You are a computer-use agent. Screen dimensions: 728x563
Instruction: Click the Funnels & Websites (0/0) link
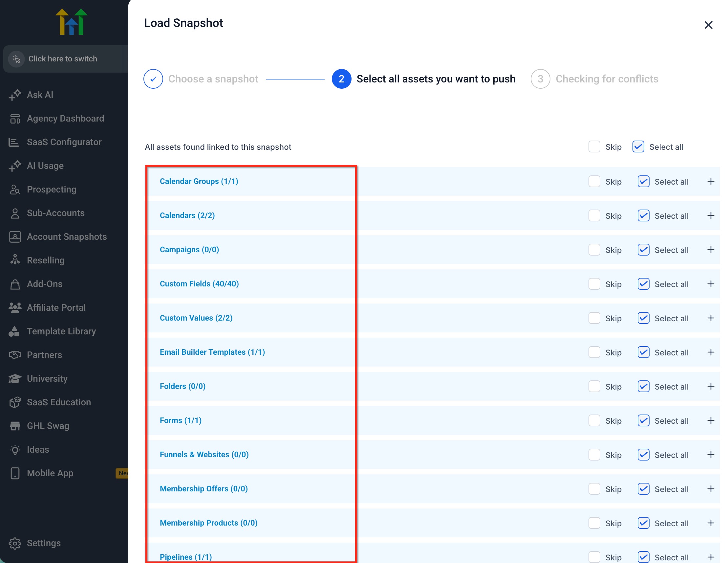pyautogui.click(x=204, y=455)
